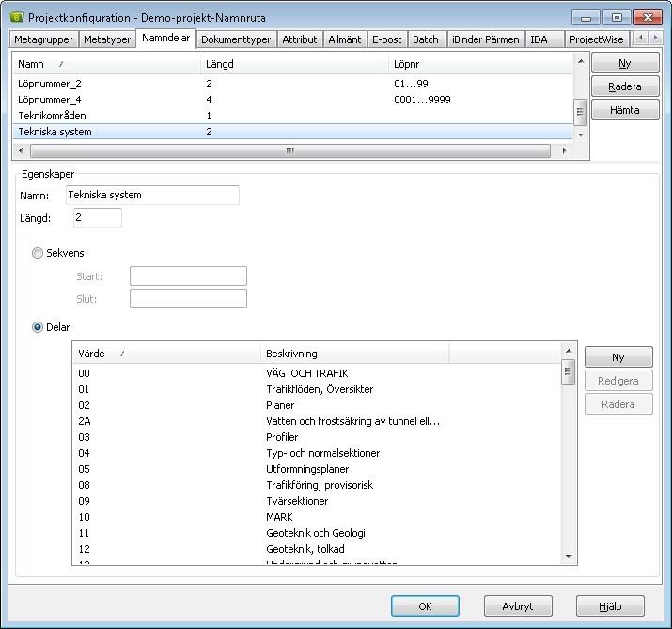Screen dimensions: 672x629
Task: Open Hjälp via the button
Action: pos(610,606)
